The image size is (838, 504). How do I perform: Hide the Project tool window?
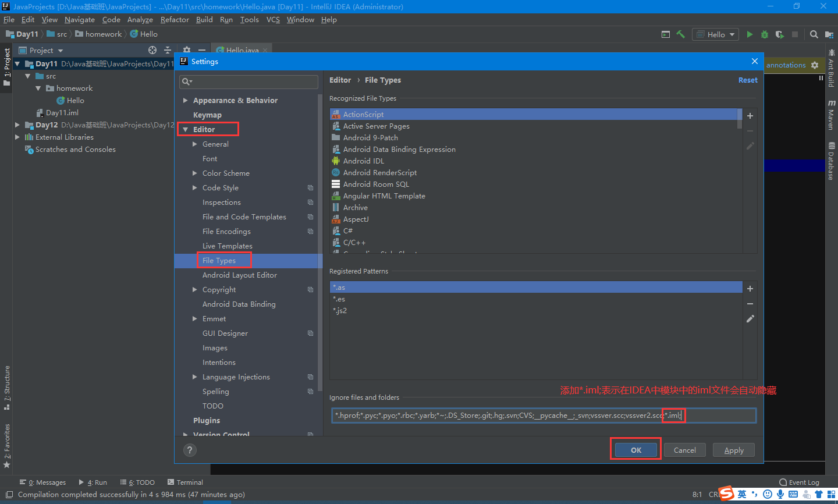click(201, 50)
